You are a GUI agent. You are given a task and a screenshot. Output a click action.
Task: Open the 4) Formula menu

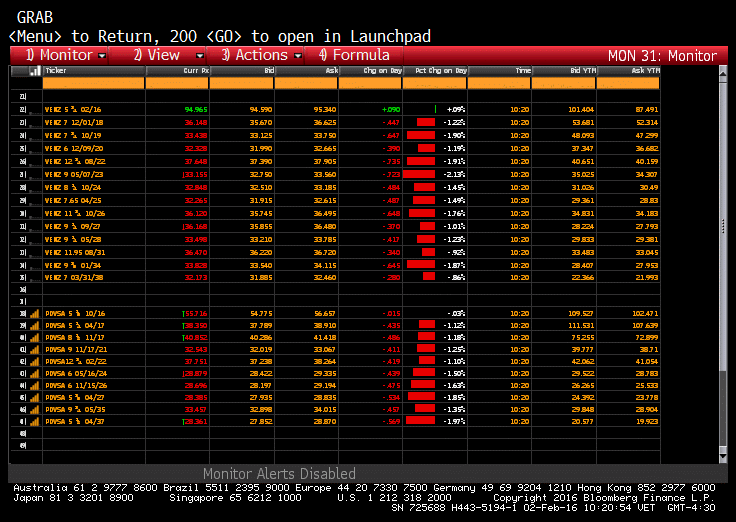(354, 55)
